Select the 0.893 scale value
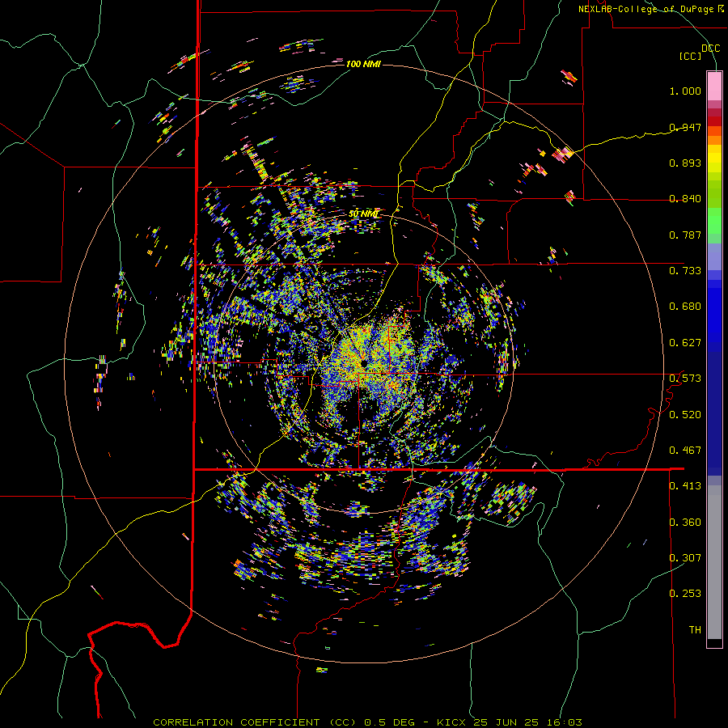 pyautogui.click(x=685, y=163)
